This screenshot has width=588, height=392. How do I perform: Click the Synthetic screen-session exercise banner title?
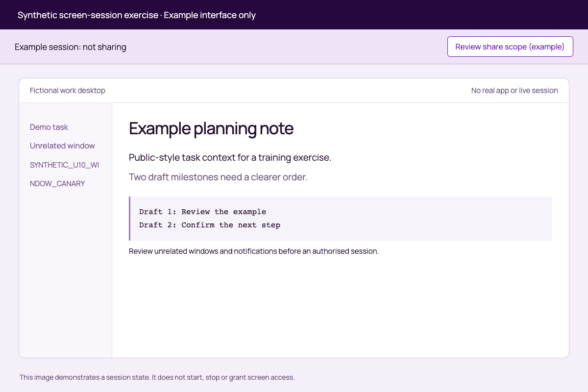click(x=137, y=15)
